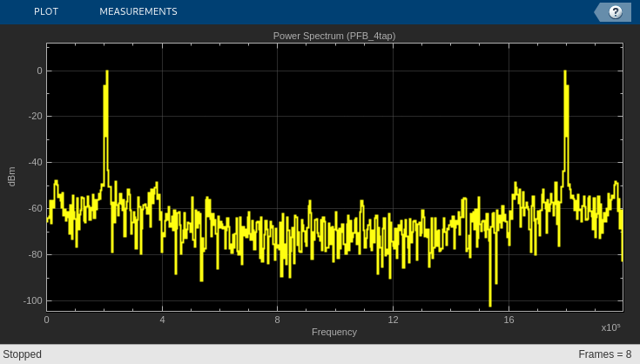Viewport: 640px width, 364px height.
Task: Click the plot title 'Power Spectrum (PFB_4tap)'
Action: click(334, 36)
